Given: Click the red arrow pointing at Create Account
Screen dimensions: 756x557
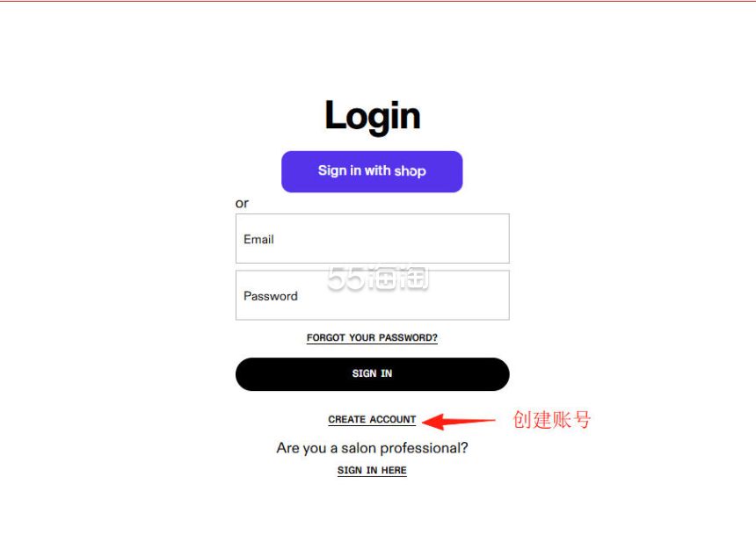Looking at the screenshot, I should (458, 421).
